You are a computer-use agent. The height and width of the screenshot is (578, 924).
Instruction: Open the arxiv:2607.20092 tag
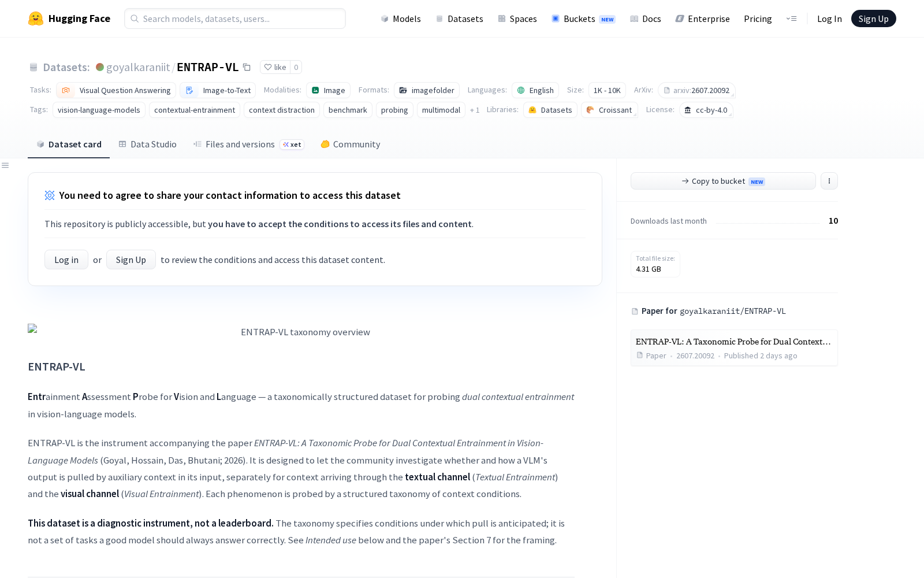(696, 90)
